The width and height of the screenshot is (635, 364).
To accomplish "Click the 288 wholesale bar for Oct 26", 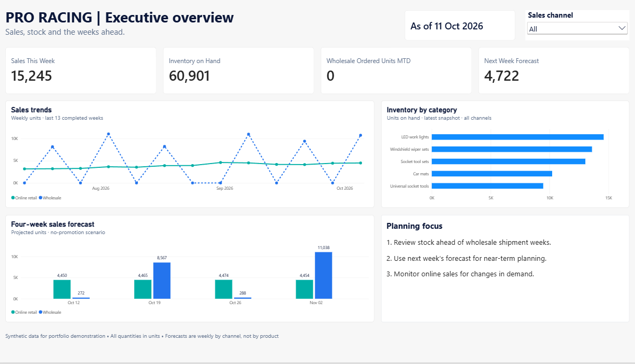I will (x=243, y=298).
